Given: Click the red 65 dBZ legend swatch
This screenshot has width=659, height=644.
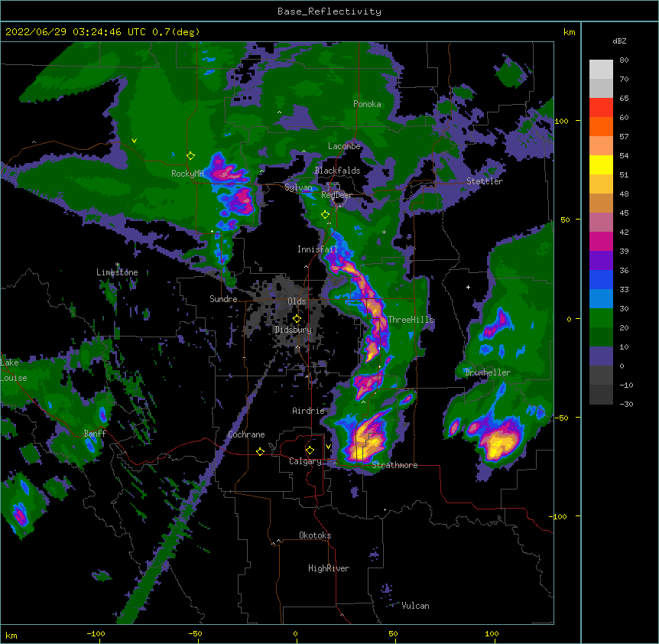Looking at the screenshot, I should pos(601,108).
